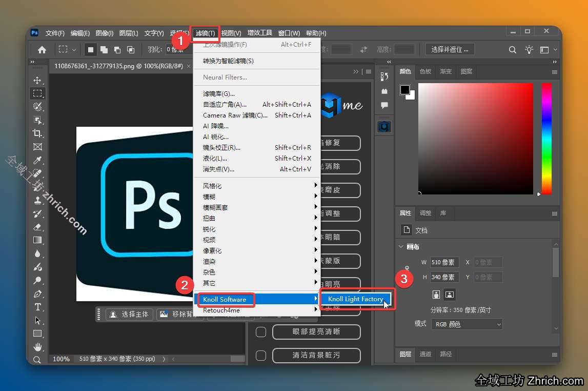The width and height of the screenshot is (588, 391).
Task: Choose Subtract from selection mode
Action: point(117,50)
